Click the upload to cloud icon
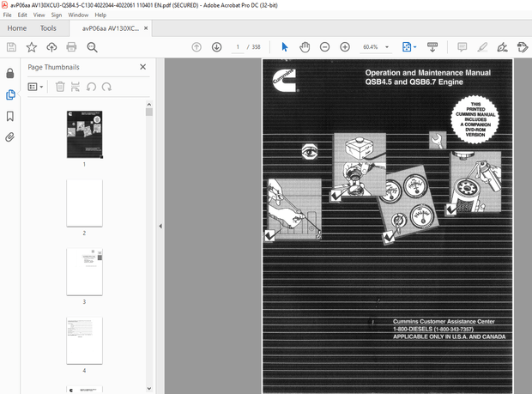 click(x=51, y=47)
